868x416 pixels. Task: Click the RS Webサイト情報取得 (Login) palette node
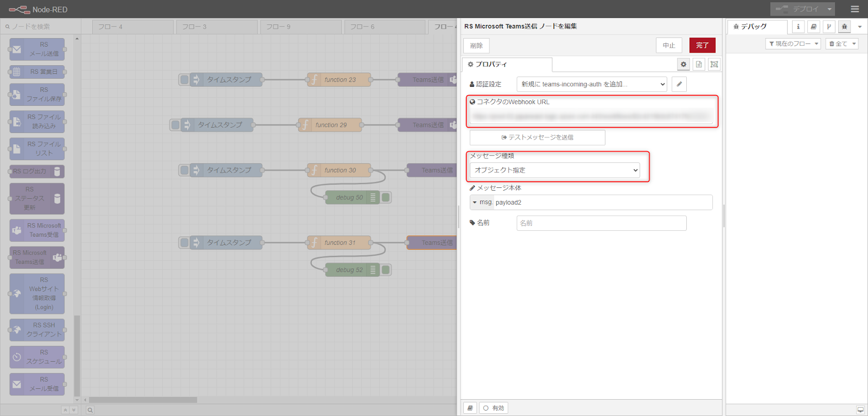(x=37, y=294)
